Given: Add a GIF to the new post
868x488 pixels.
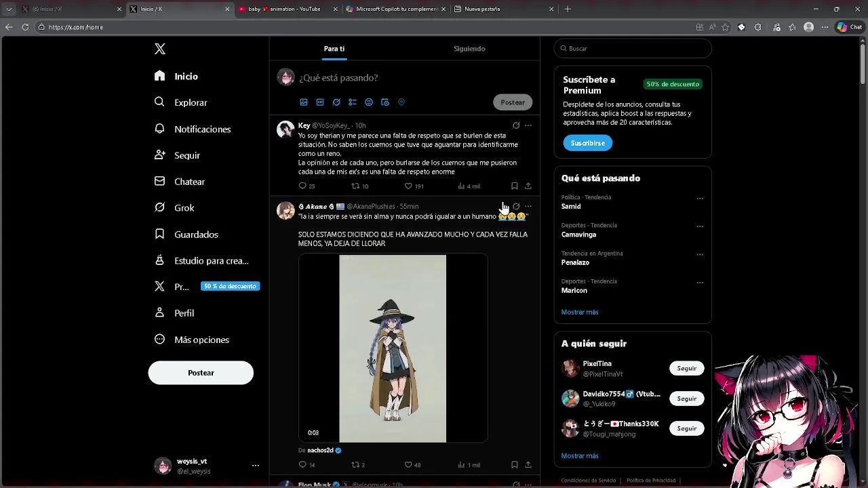Looking at the screenshot, I should 320,102.
